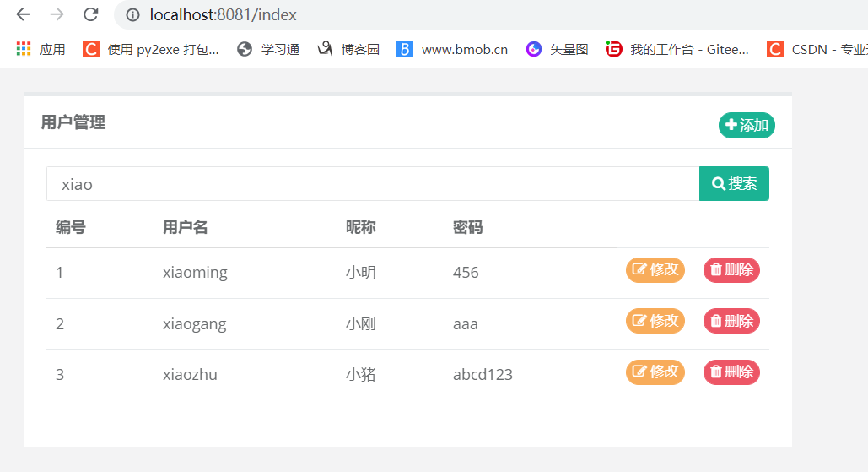Click the 添加 add user button
The image size is (868, 472).
(x=747, y=125)
